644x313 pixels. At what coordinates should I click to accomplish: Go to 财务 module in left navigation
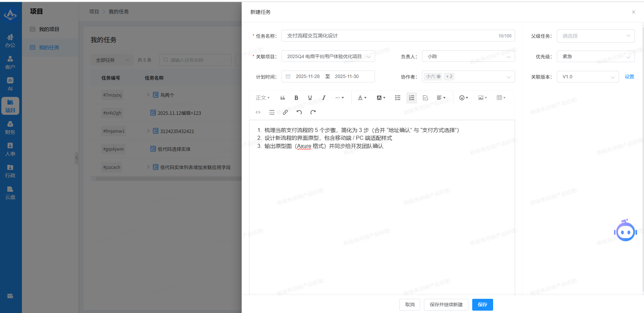click(x=10, y=128)
